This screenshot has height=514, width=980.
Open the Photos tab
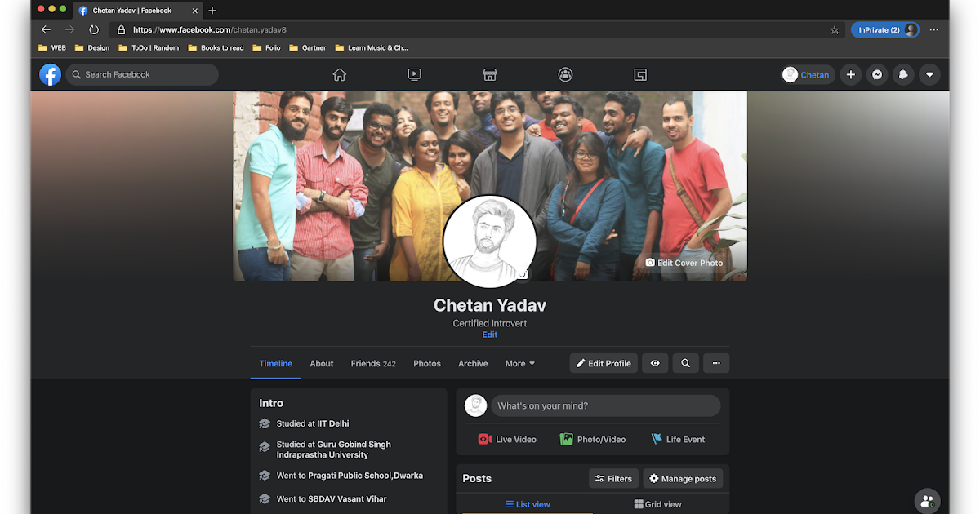click(427, 363)
